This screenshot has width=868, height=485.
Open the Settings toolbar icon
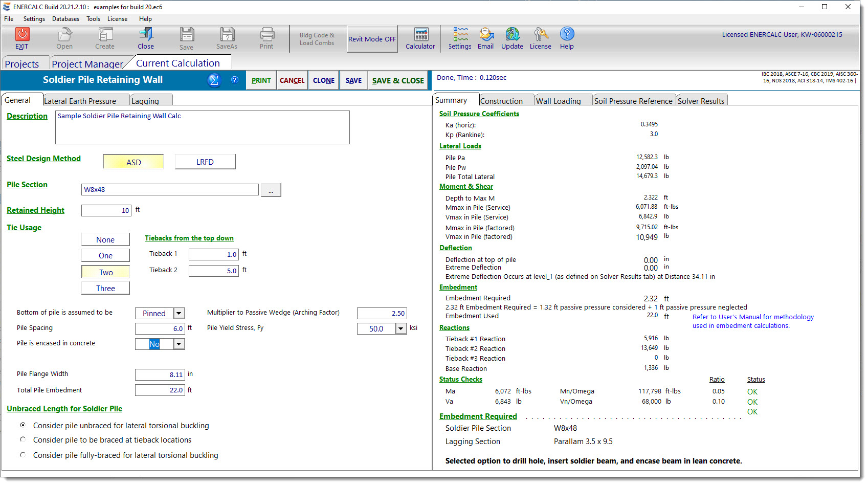pos(460,35)
